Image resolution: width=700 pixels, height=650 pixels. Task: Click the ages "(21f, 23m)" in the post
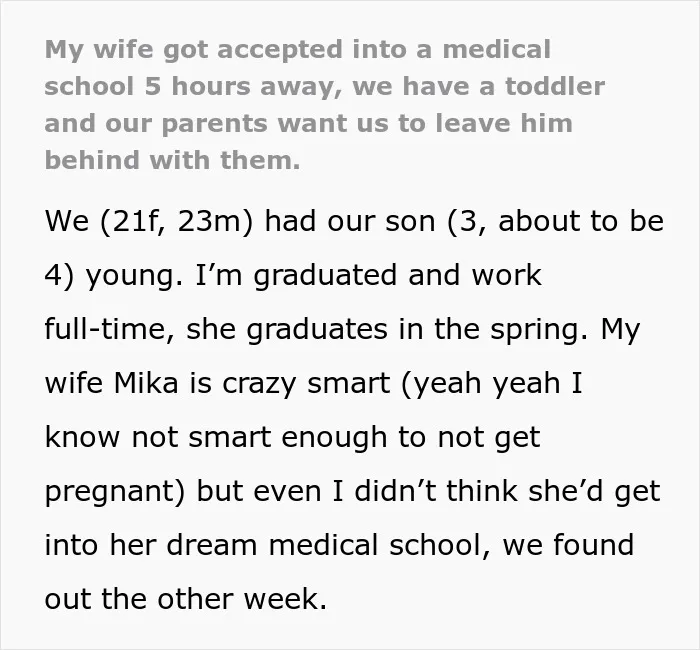tap(177, 221)
